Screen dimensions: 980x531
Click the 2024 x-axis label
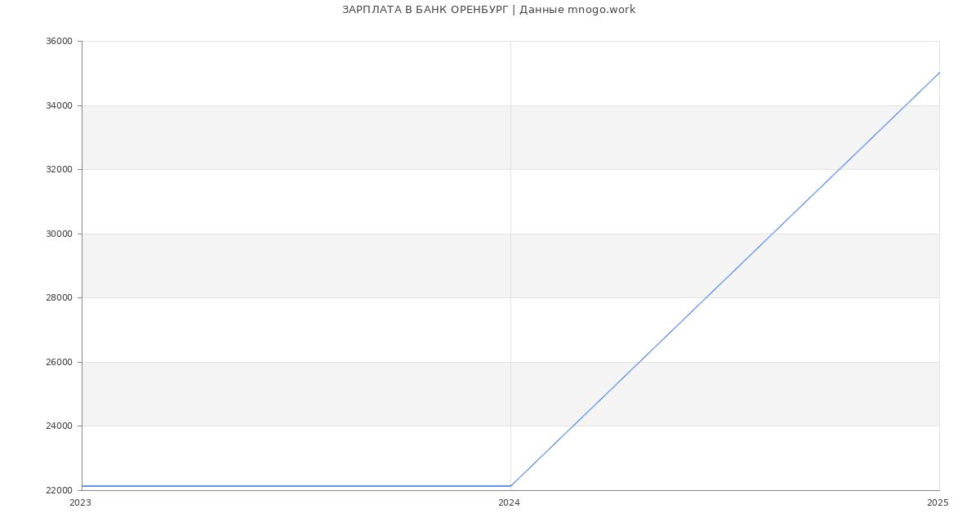coord(509,503)
